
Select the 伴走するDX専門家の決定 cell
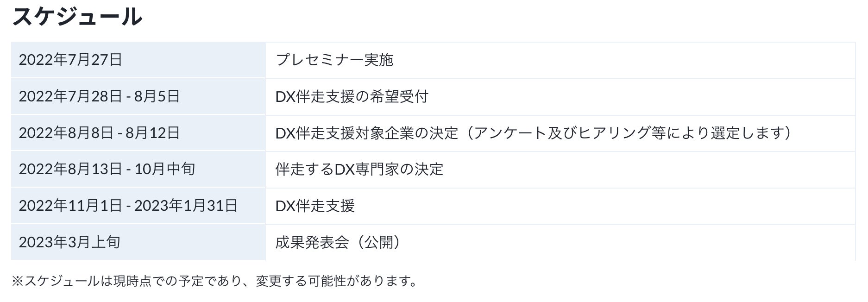(359, 169)
